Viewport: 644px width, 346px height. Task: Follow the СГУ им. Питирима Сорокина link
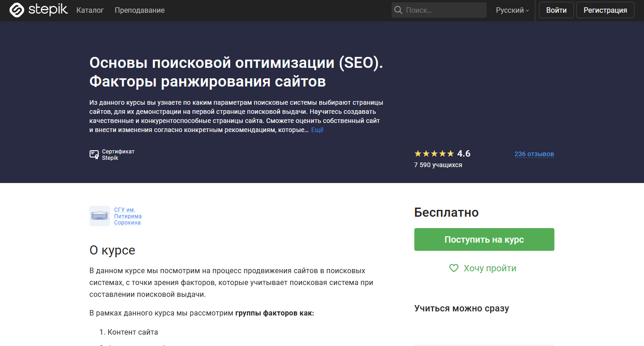[x=128, y=216]
